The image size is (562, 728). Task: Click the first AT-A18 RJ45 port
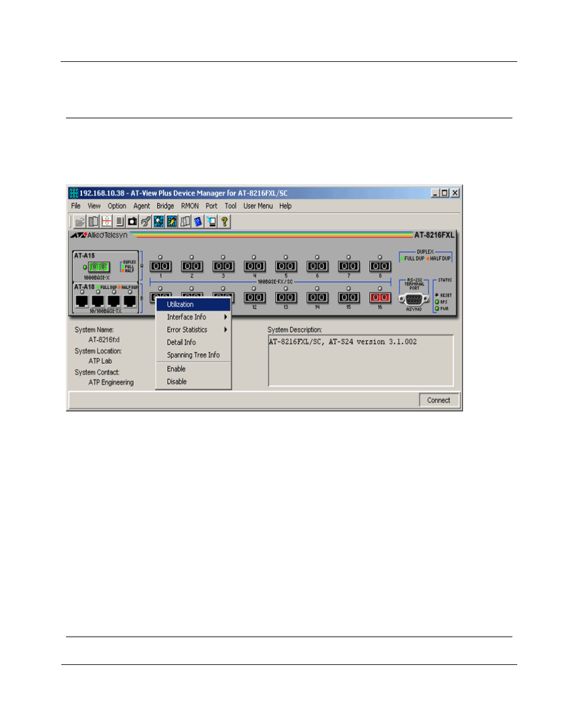pos(82,301)
